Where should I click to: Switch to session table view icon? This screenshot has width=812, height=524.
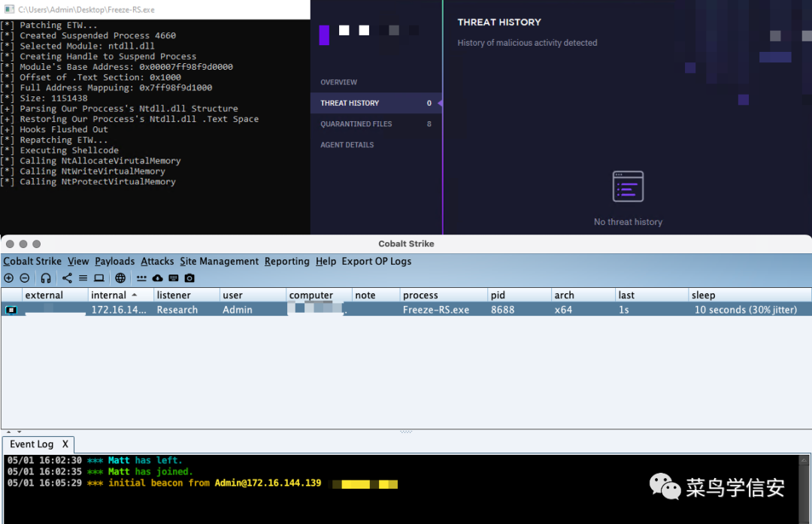pos(83,278)
